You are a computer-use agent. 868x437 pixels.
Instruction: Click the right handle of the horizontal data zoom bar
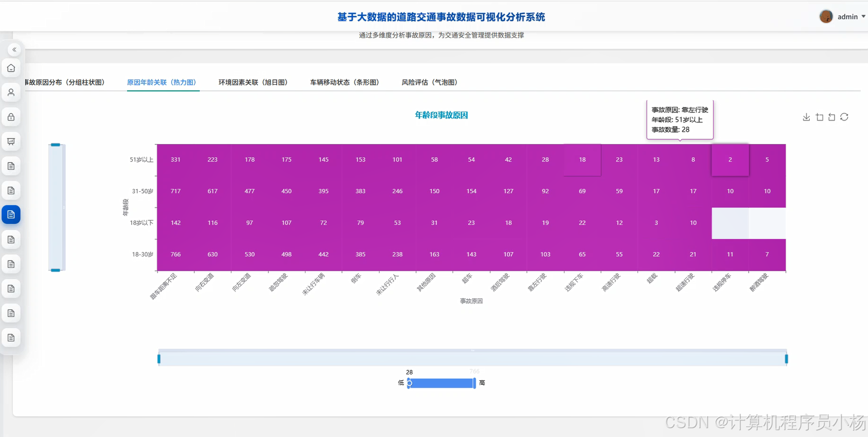[x=786, y=359]
